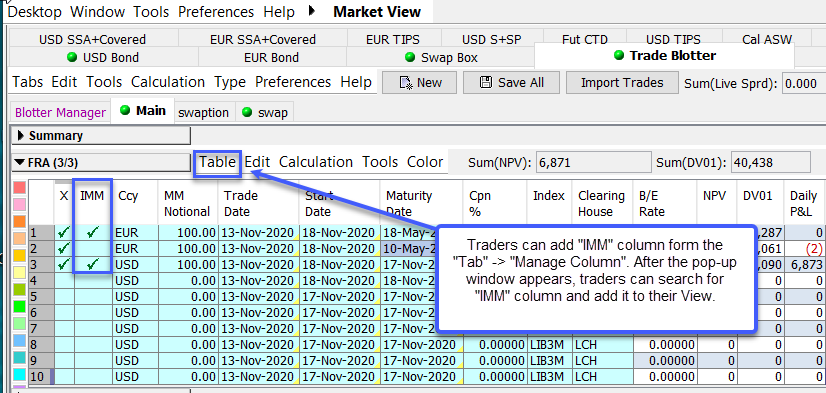Screen dimensions: 826x393
Task: Switch to the EUR Bond tab
Action: pos(271,57)
